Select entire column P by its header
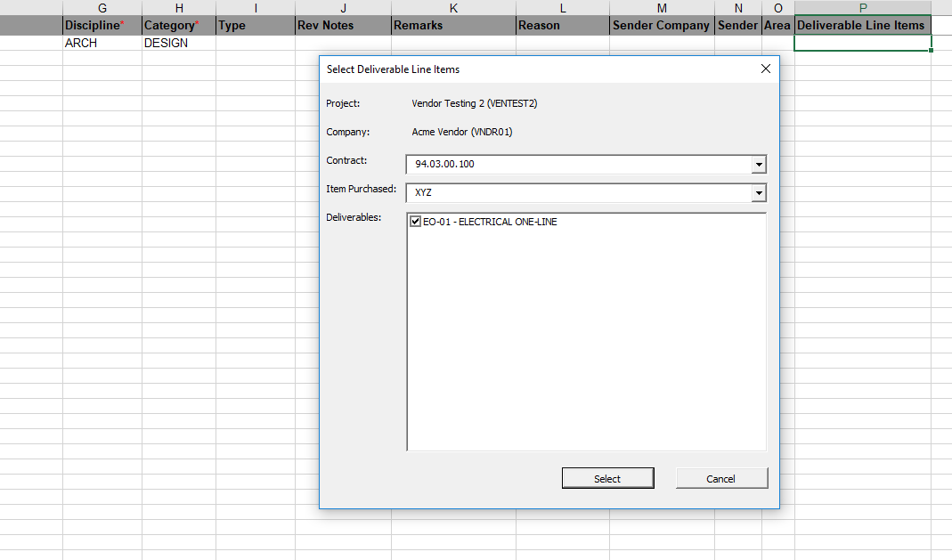952x560 pixels. coord(861,8)
